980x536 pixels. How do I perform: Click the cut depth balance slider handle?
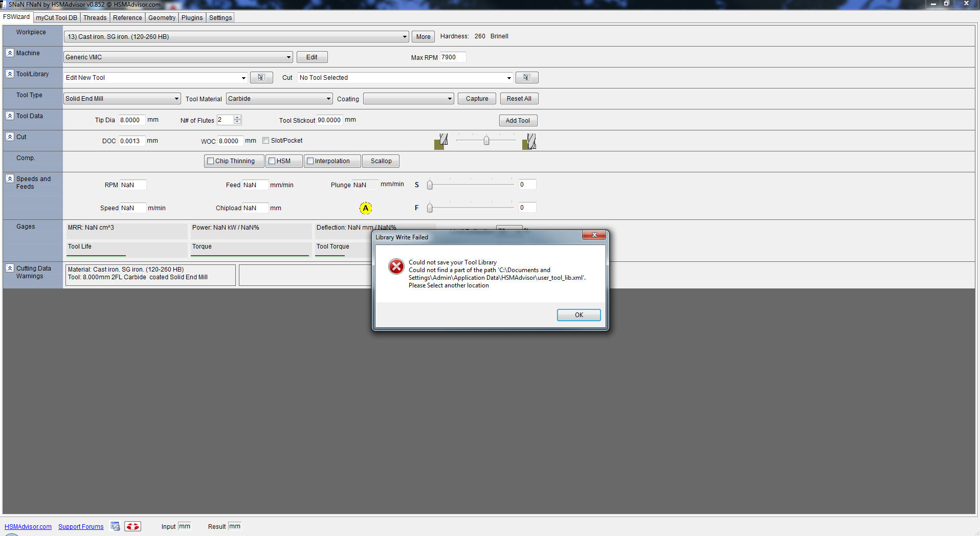(486, 140)
